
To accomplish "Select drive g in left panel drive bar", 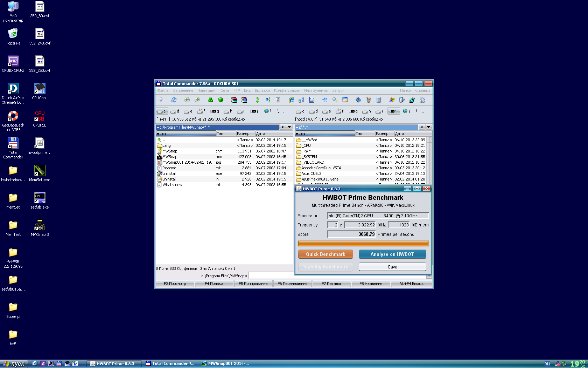I will point(215,111).
